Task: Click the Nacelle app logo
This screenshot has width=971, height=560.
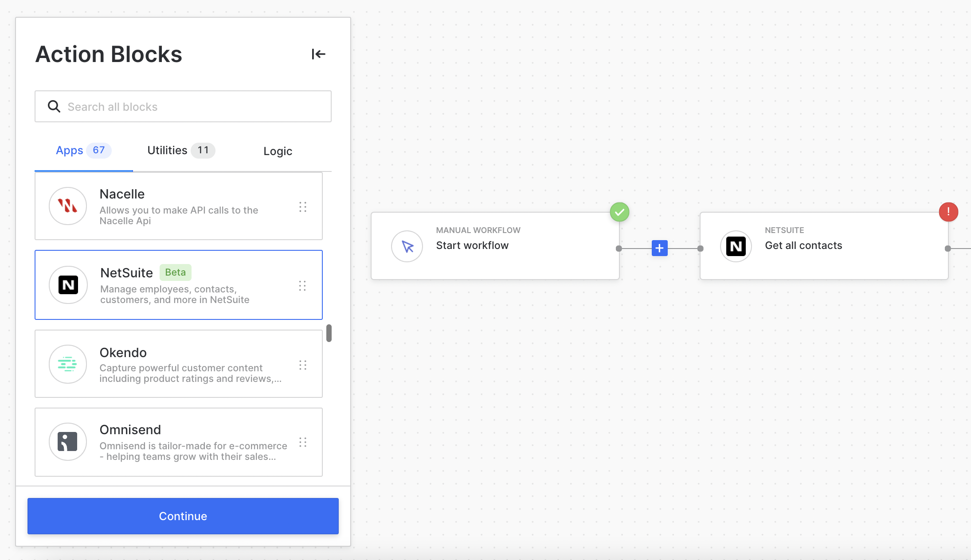Action: [68, 206]
